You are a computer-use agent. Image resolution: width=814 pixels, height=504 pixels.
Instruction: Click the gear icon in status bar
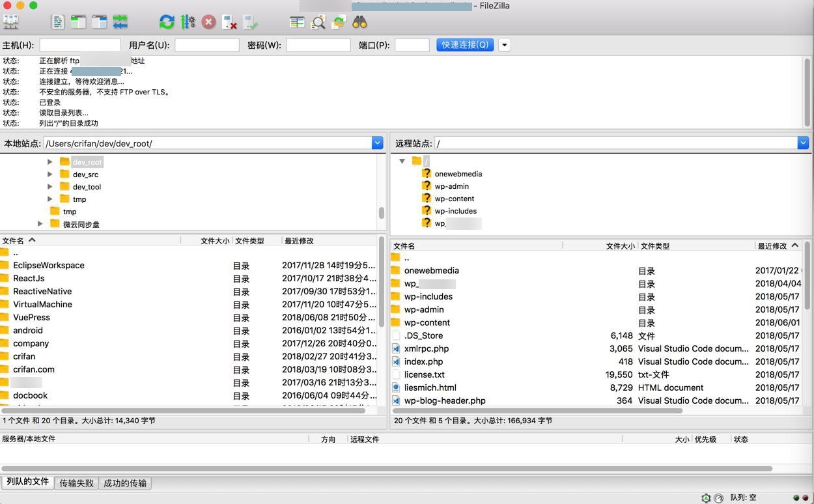pos(706,498)
